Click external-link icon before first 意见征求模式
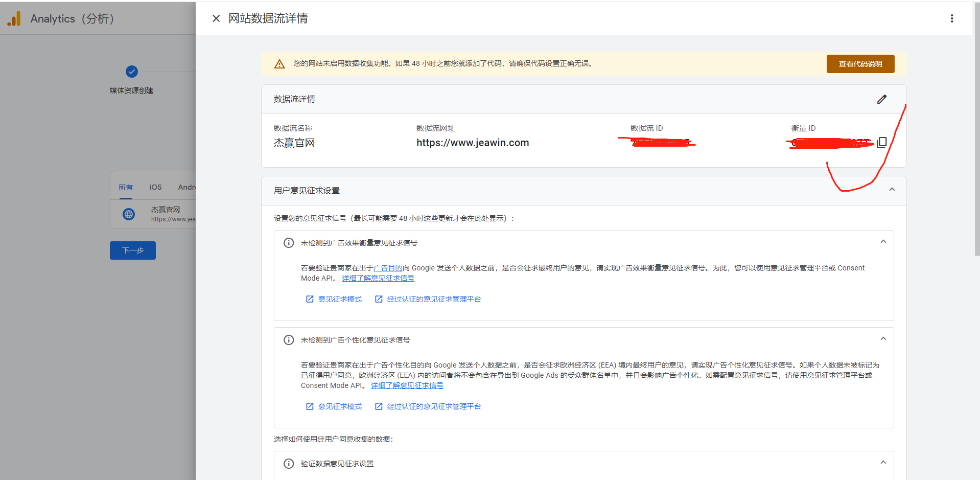This screenshot has height=480, width=980. pyautogui.click(x=310, y=299)
